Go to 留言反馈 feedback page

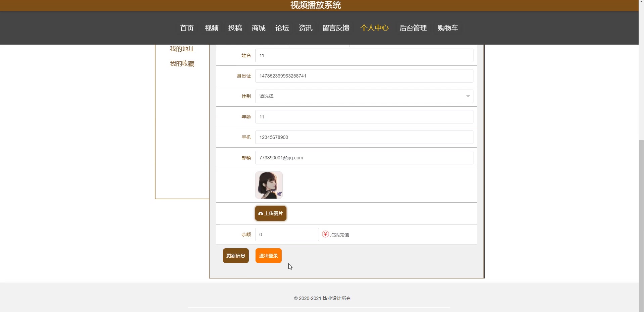[336, 28]
